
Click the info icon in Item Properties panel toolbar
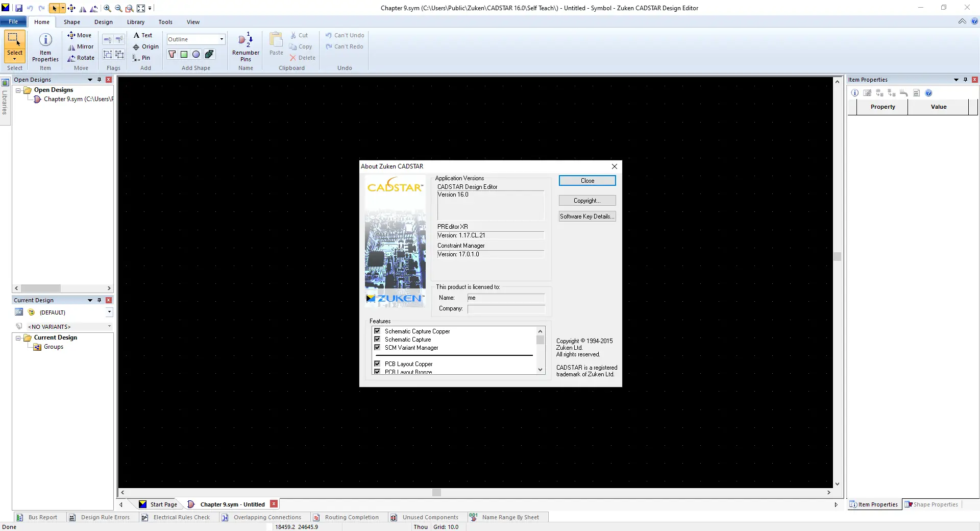tap(855, 93)
